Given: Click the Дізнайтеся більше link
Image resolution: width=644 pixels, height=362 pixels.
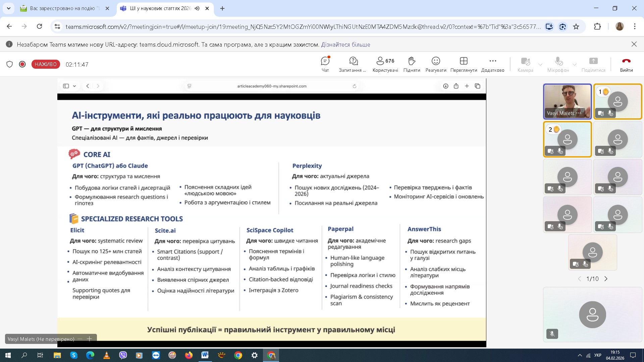Looking at the screenshot, I should 345,45.
